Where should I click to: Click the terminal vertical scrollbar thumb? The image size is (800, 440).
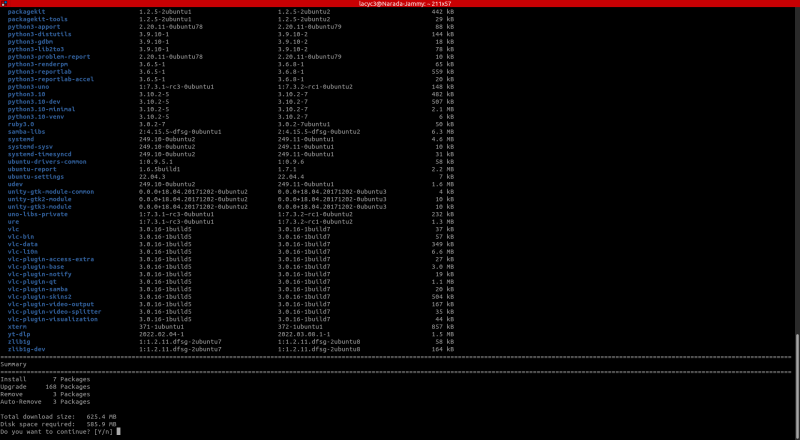click(x=797, y=386)
